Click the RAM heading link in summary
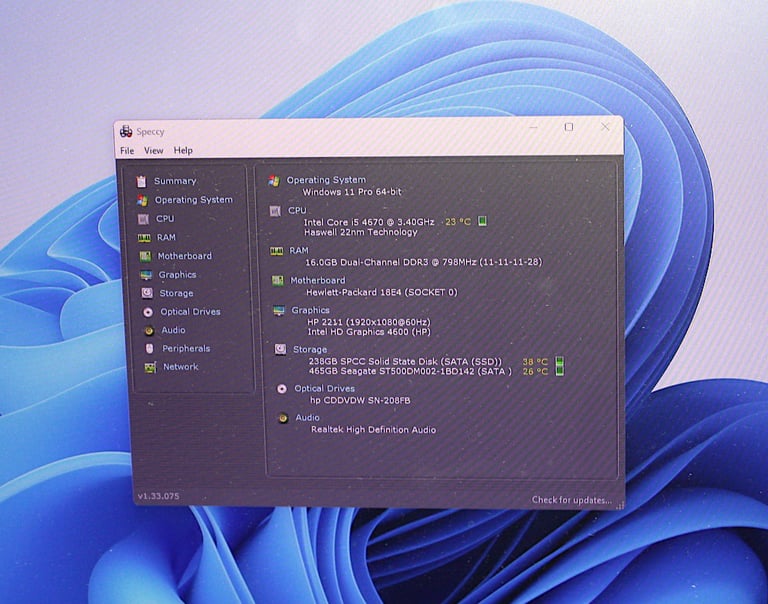The width and height of the screenshot is (768, 604). click(298, 250)
